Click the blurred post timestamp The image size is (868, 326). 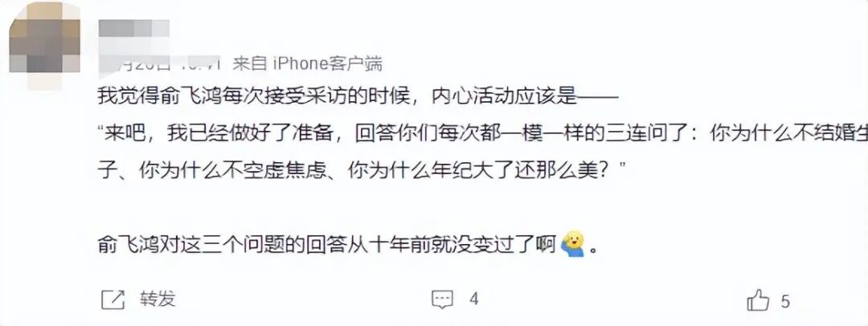point(159,65)
